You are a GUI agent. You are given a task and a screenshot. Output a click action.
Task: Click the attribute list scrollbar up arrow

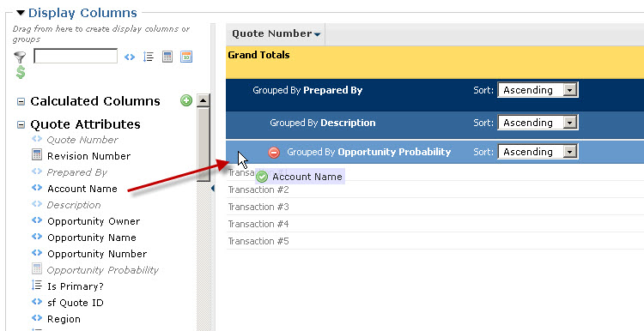203,100
